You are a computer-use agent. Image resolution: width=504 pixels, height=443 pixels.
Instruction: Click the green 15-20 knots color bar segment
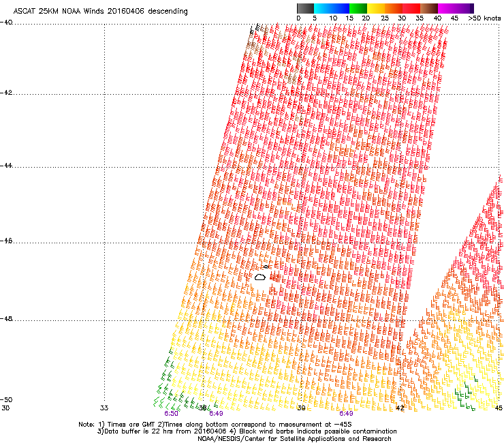[358, 8]
